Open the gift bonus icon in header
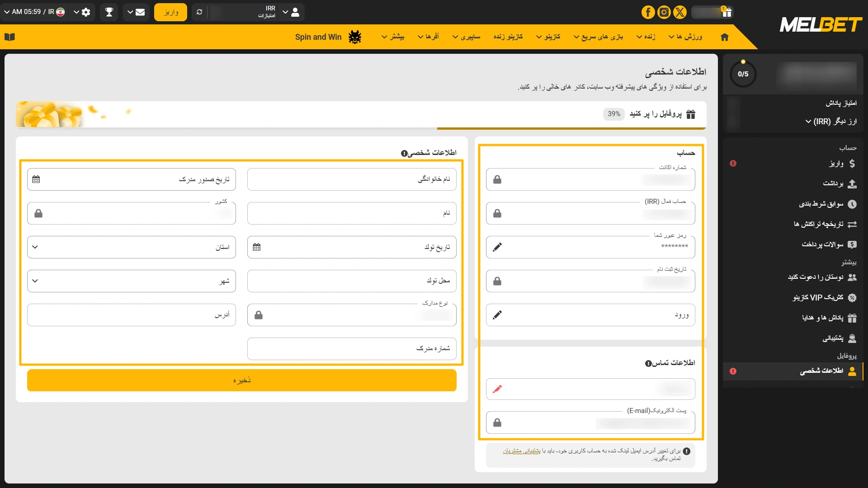Screen dimensions: 868x488 [x=726, y=12]
